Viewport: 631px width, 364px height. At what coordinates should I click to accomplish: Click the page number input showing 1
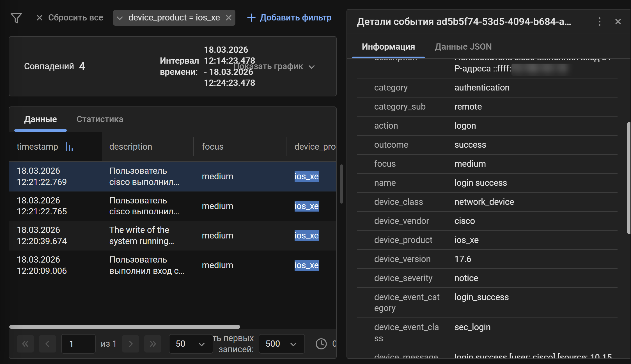click(78, 344)
